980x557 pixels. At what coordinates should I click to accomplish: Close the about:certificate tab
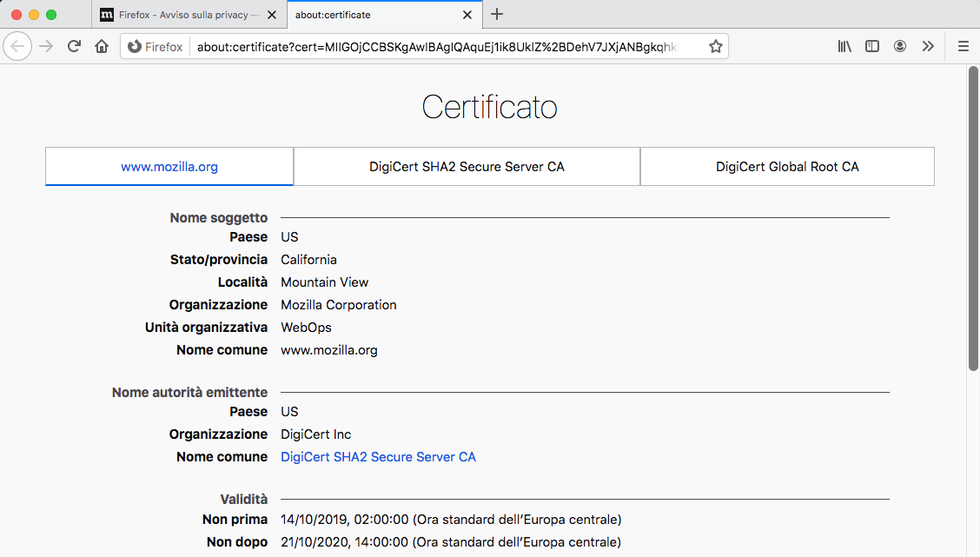[467, 15]
